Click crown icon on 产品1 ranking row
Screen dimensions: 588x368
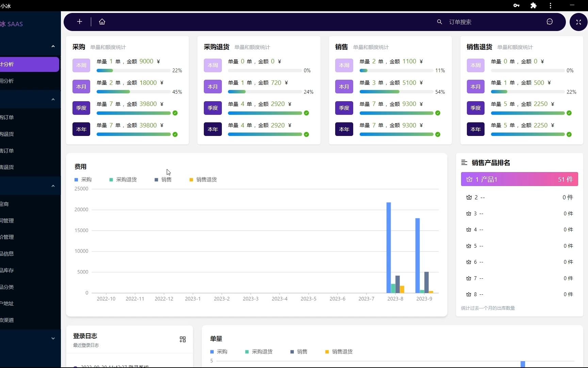(x=469, y=179)
